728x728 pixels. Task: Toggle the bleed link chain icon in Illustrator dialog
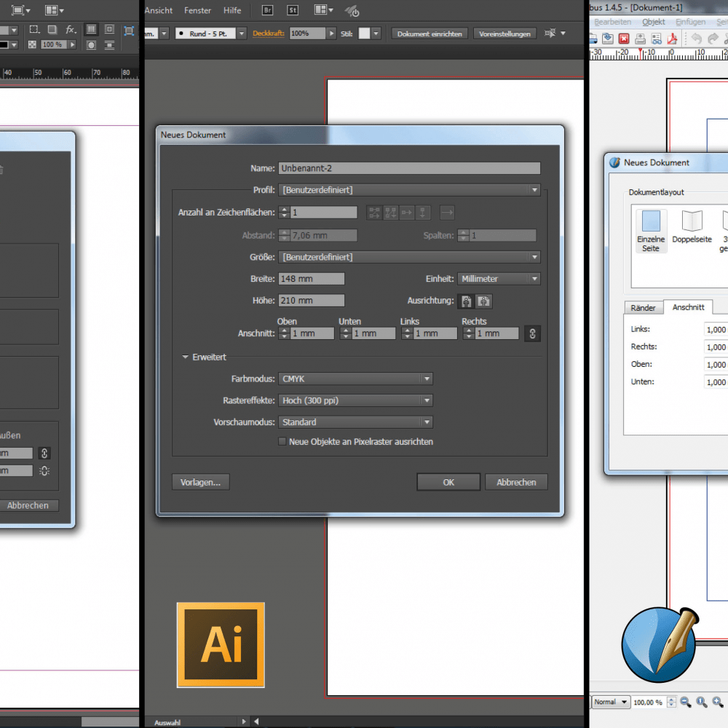pyautogui.click(x=532, y=333)
